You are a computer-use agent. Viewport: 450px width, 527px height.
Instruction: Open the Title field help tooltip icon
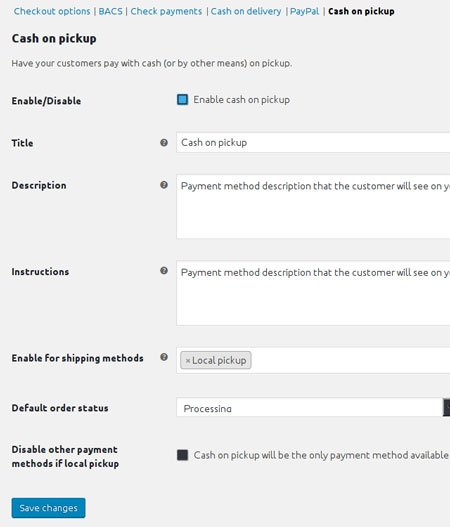[164, 143]
